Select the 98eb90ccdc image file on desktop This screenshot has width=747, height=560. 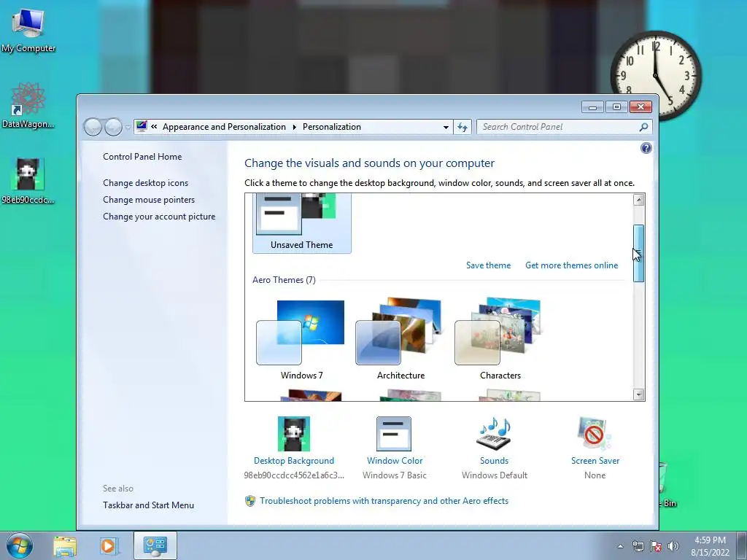[x=28, y=181]
